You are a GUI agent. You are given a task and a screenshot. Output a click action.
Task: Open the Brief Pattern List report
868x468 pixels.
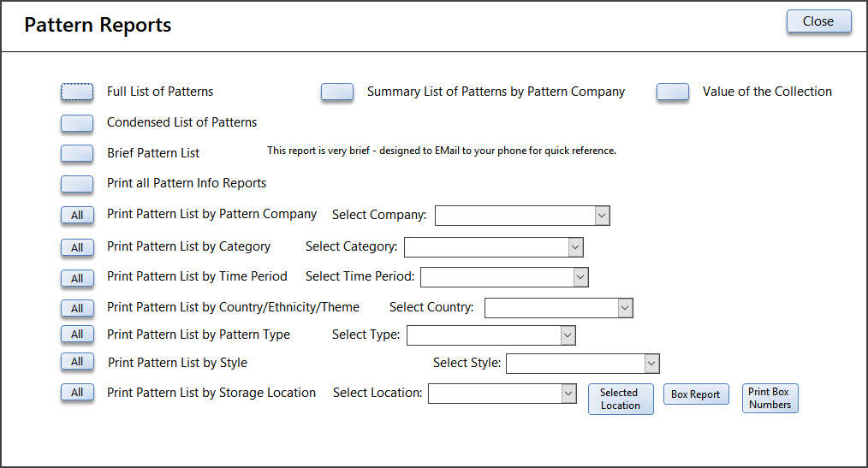(x=77, y=153)
